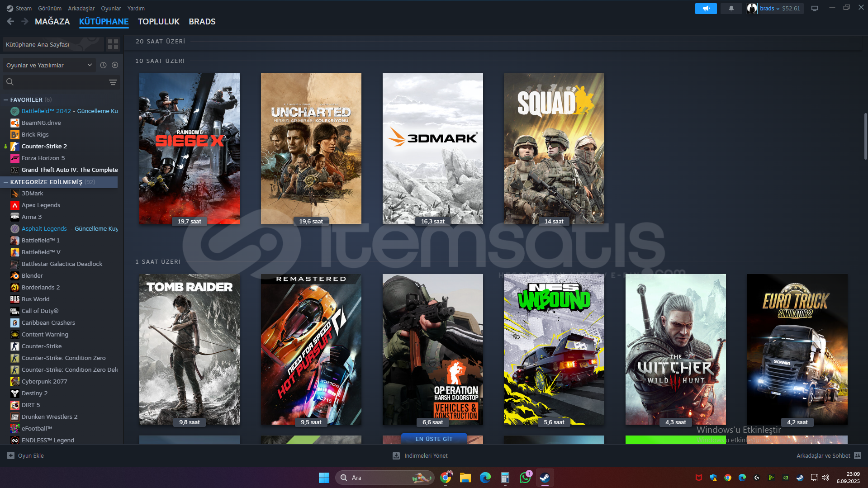Click the Oyun Ekle plus icon

coord(11,455)
